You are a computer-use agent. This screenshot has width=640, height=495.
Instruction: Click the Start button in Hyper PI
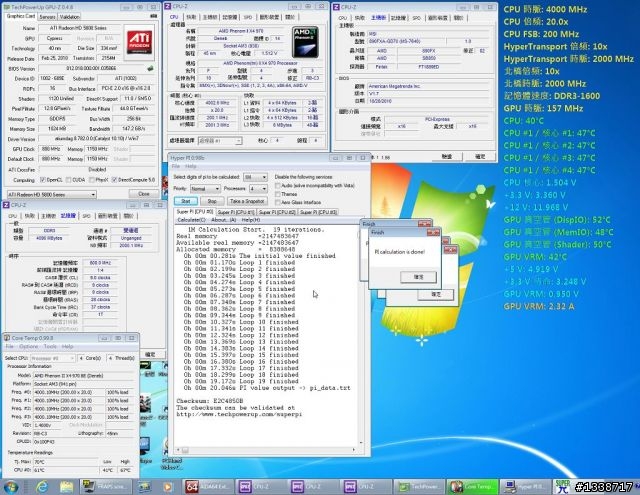pos(186,201)
